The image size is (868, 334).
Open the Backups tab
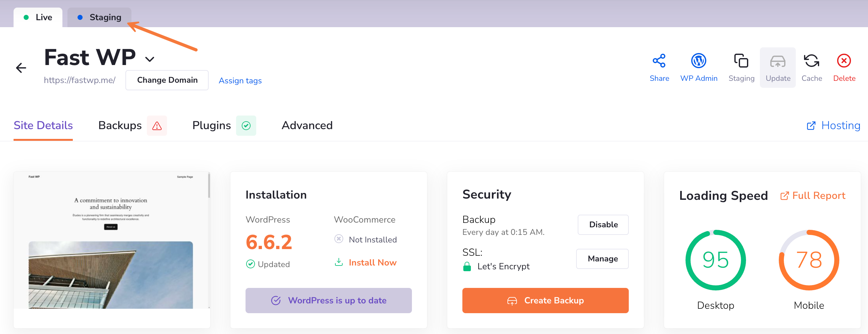click(120, 126)
